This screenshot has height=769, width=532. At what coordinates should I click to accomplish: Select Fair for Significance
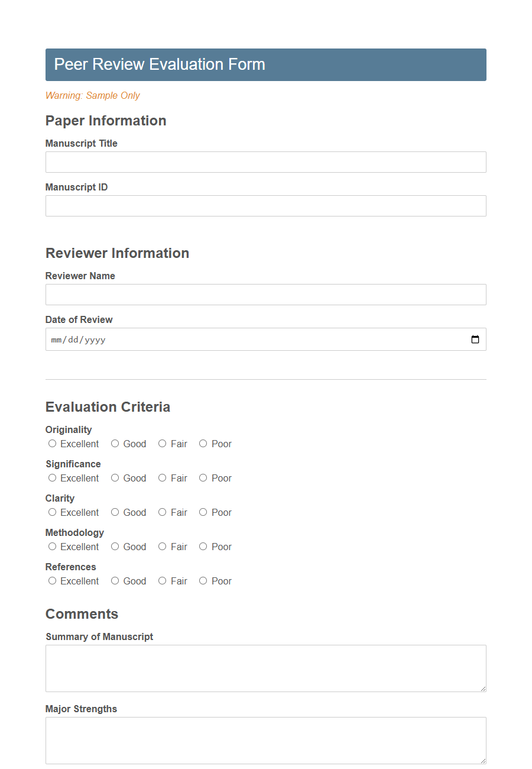coord(162,477)
